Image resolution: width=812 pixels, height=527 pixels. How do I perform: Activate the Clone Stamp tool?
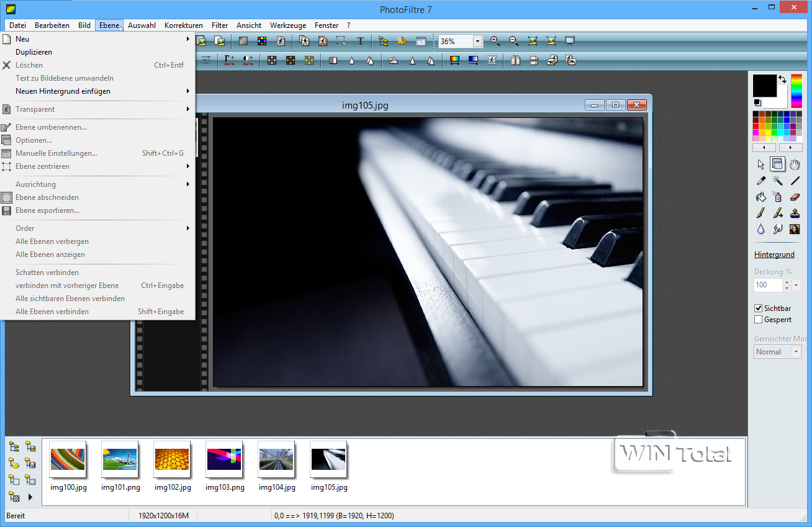point(795,213)
